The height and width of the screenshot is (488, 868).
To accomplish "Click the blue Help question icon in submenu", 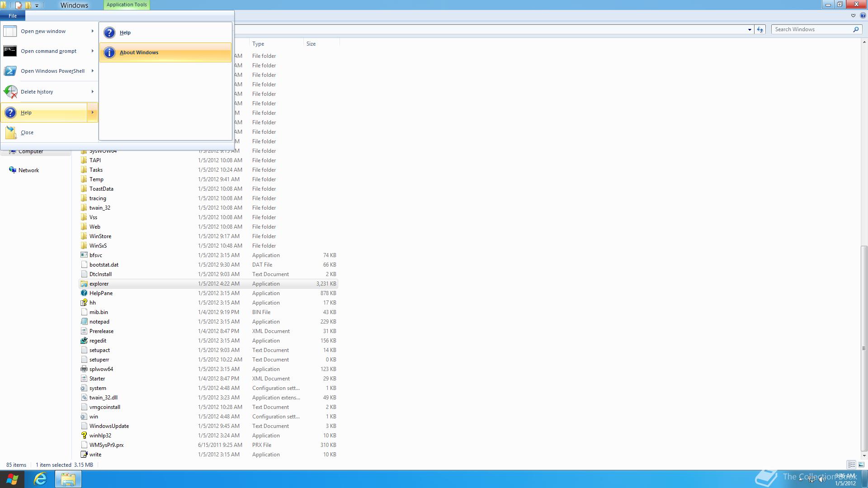I will click(x=109, y=33).
